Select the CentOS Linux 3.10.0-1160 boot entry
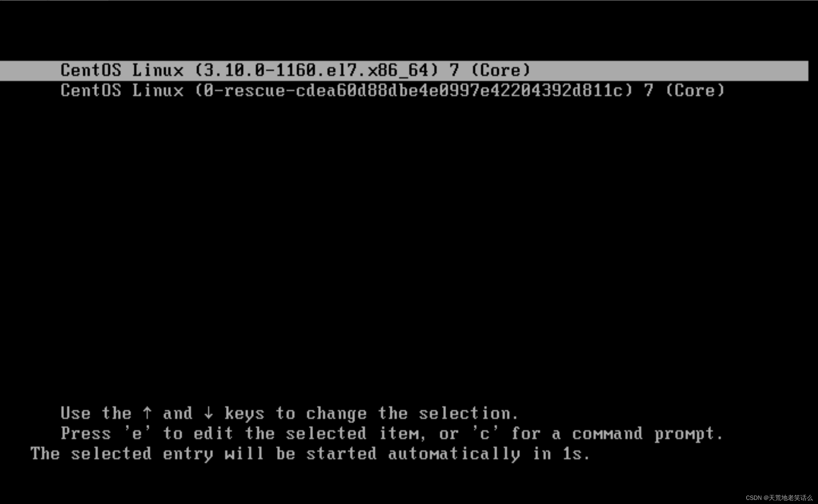The height and width of the screenshot is (504, 818). tap(404, 71)
